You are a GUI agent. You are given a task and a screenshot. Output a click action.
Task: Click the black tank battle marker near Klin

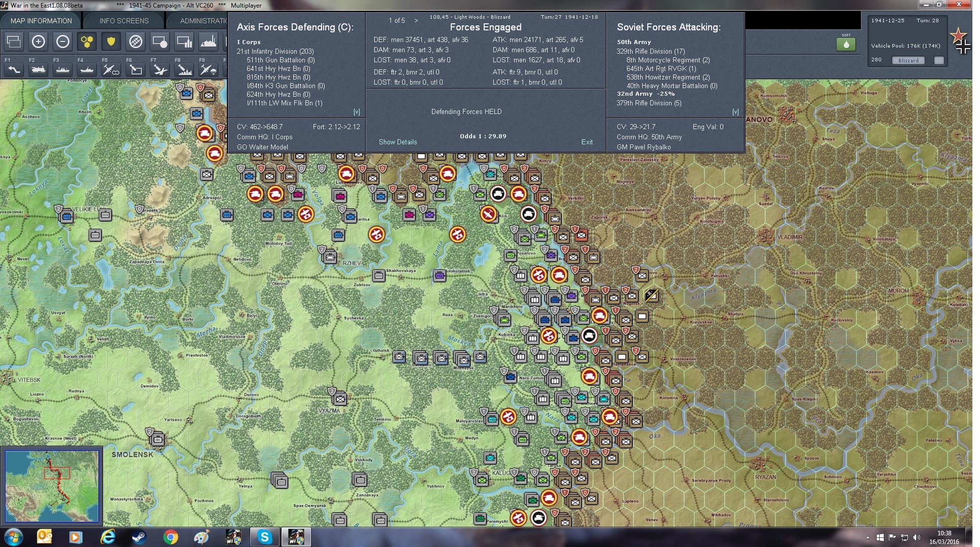coord(528,214)
